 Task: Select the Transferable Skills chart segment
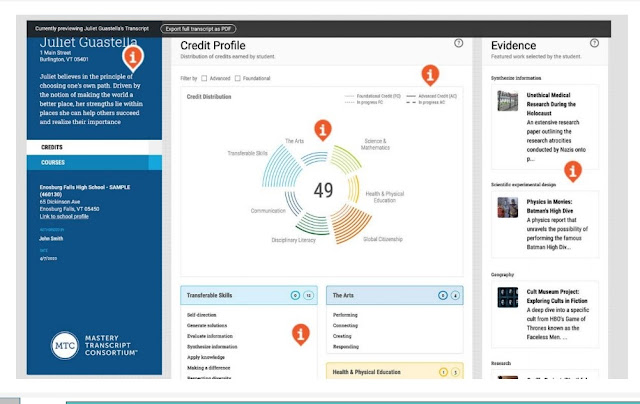point(281,167)
